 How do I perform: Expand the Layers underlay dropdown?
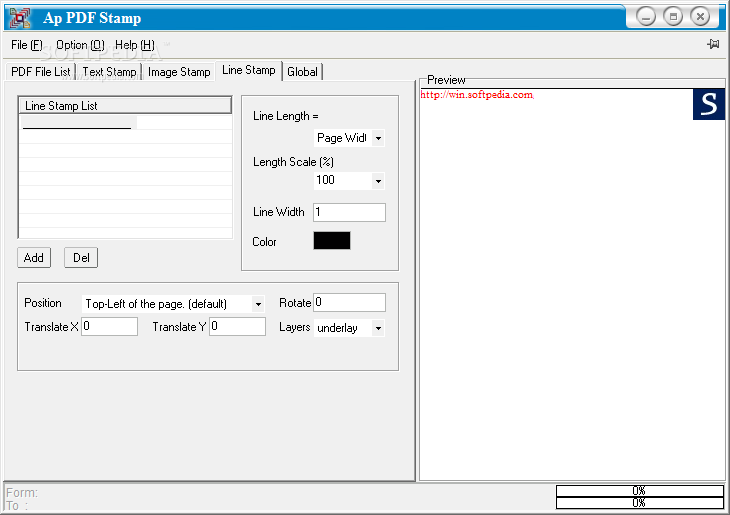[x=378, y=328]
